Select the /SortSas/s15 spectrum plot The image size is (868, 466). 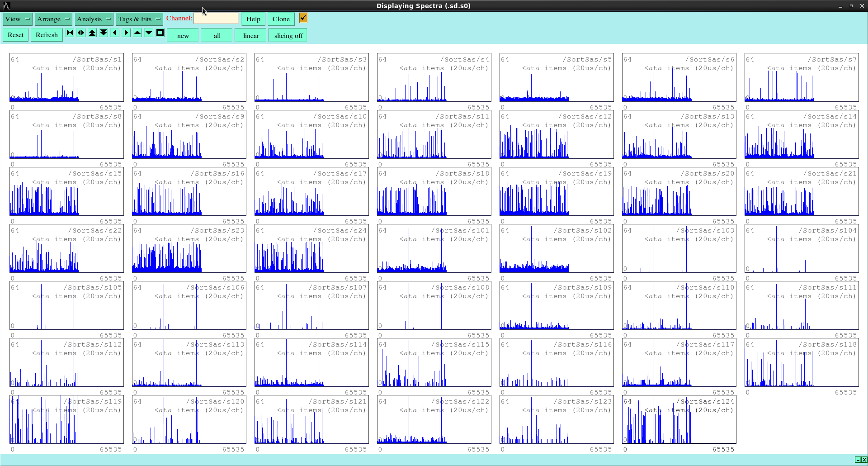pyautogui.click(x=66, y=191)
